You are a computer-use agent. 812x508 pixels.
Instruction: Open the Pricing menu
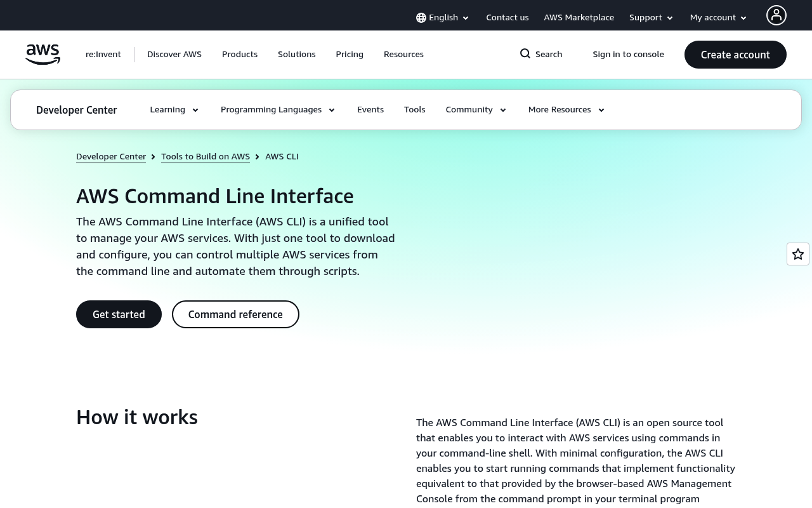point(350,55)
